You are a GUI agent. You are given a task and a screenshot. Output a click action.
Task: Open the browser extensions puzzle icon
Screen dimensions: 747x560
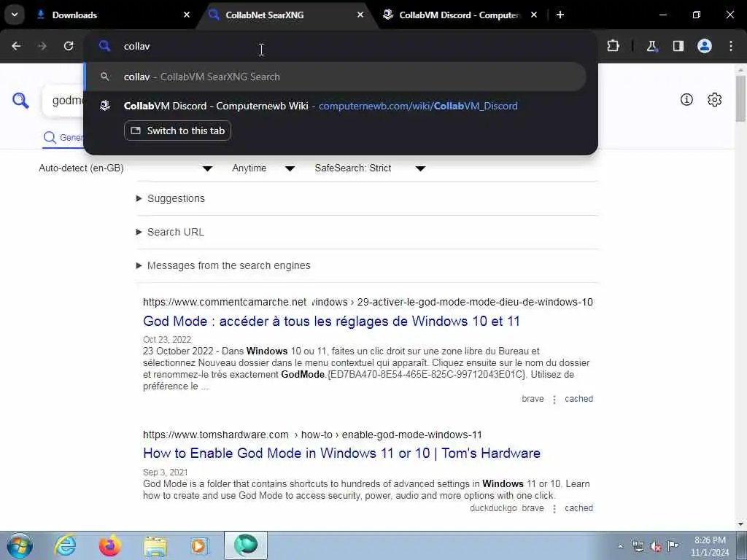(x=613, y=46)
